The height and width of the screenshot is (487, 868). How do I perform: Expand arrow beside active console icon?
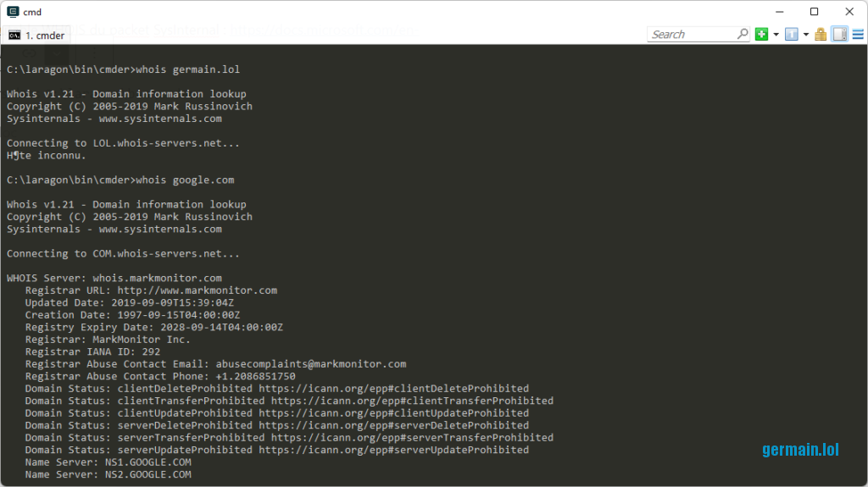tap(805, 35)
